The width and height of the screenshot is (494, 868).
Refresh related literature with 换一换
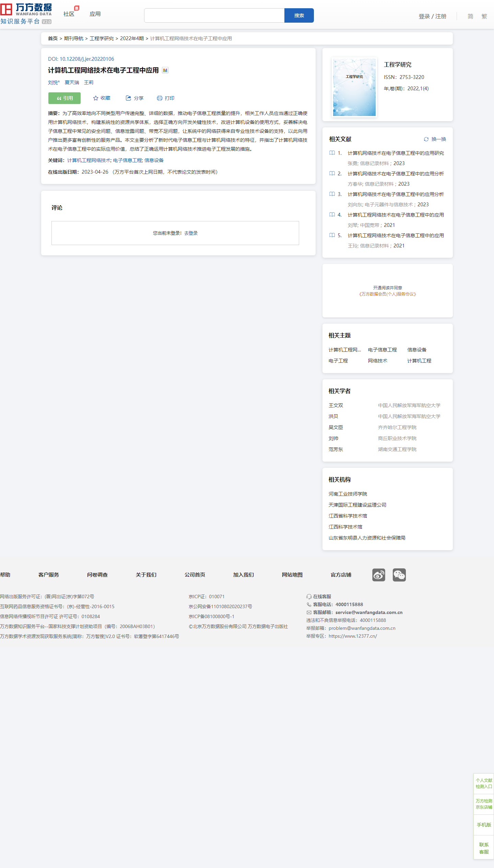point(435,139)
